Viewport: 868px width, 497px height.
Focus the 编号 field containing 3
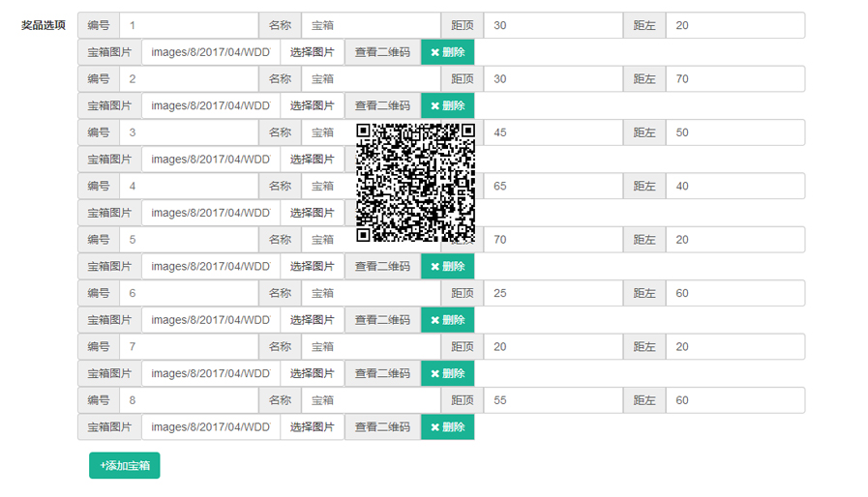coord(189,132)
